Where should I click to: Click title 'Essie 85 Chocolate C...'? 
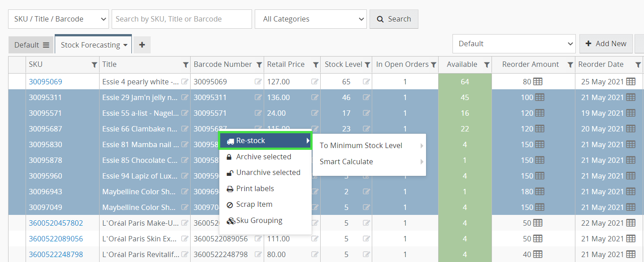141,160
